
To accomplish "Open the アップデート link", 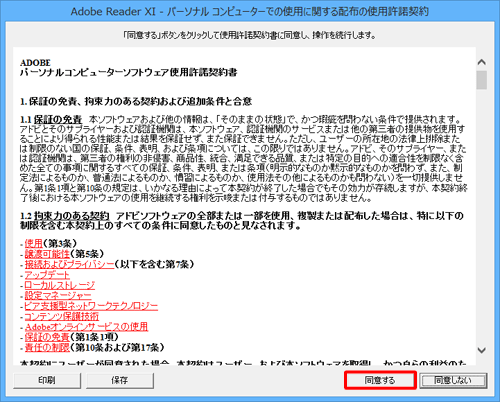I will coord(47,275).
